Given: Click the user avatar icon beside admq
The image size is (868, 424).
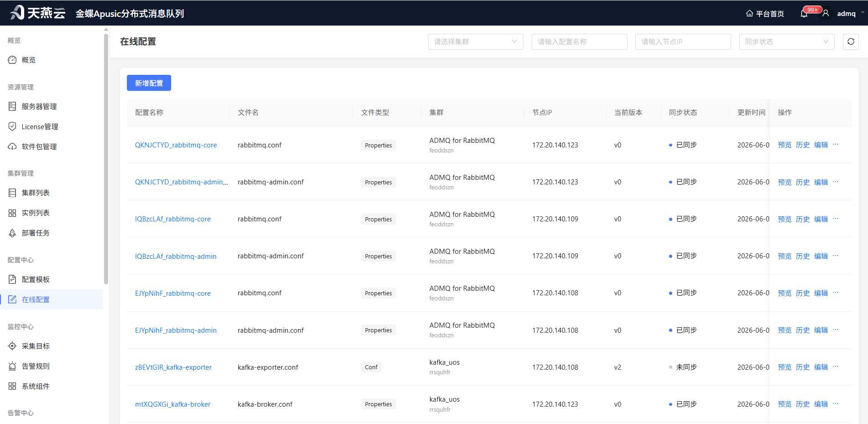Looking at the screenshot, I should click(x=826, y=13).
